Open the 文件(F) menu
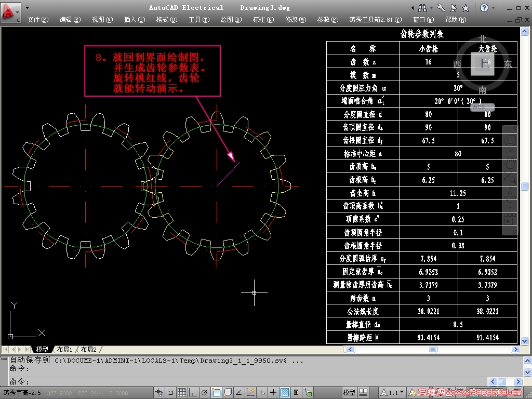The image size is (532, 399). pyautogui.click(x=37, y=20)
